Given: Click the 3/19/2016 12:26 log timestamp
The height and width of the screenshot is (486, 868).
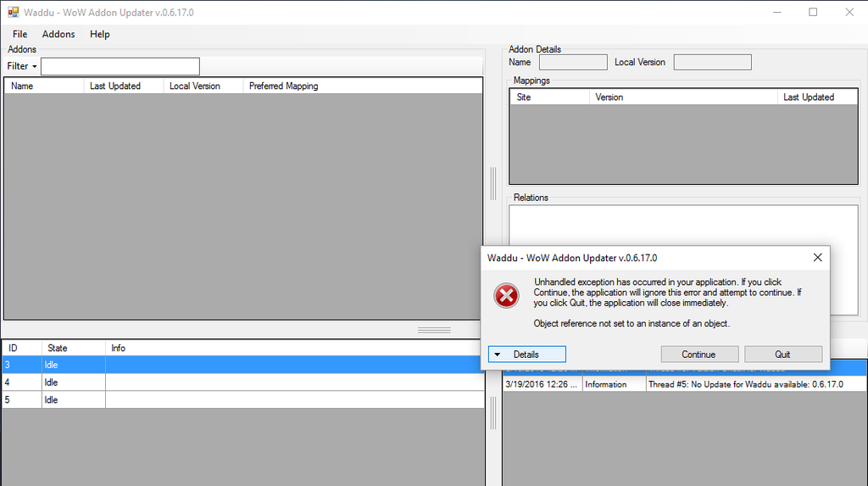Looking at the screenshot, I should click(x=542, y=384).
